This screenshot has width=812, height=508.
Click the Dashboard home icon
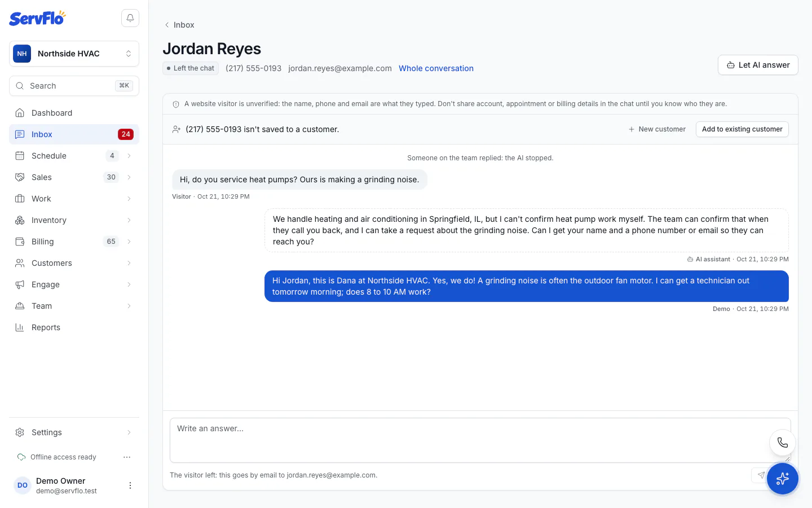point(20,113)
